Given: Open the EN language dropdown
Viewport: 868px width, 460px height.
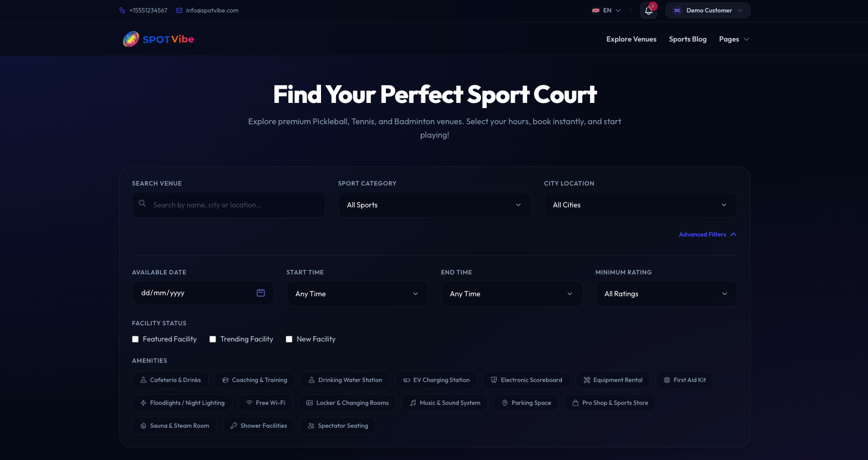Looking at the screenshot, I should [607, 10].
